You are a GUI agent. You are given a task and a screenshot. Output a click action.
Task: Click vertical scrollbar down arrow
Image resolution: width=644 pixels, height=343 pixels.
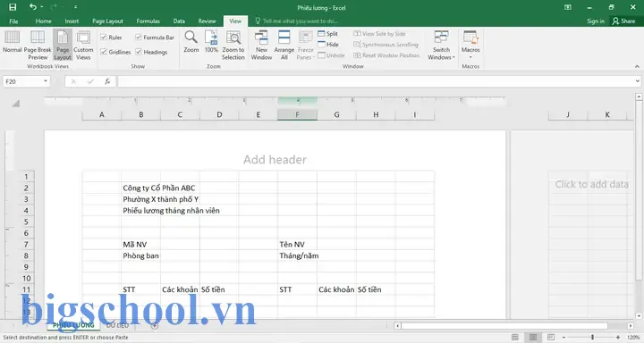pyautogui.click(x=639, y=315)
